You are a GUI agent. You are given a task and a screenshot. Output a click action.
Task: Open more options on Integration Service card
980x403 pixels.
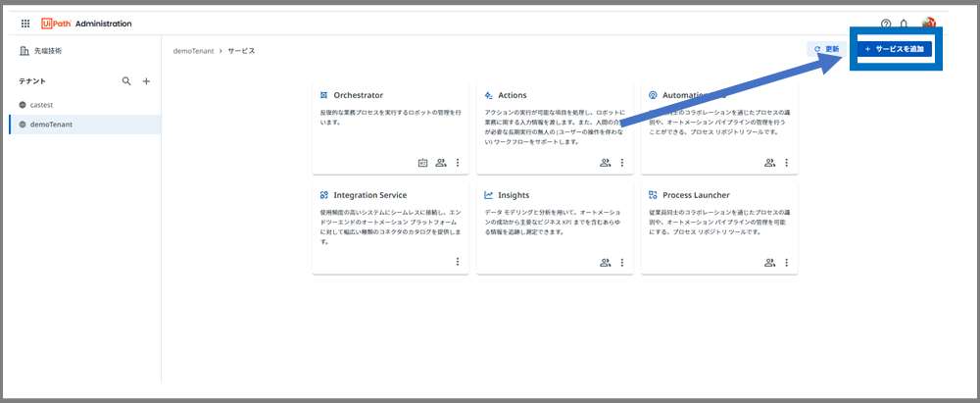[x=458, y=262]
